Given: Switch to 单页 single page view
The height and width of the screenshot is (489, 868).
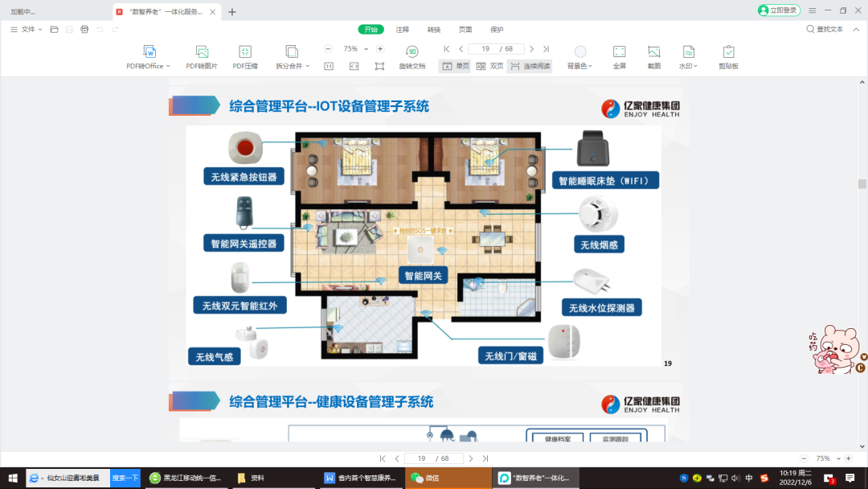Looking at the screenshot, I should pos(455,66).
